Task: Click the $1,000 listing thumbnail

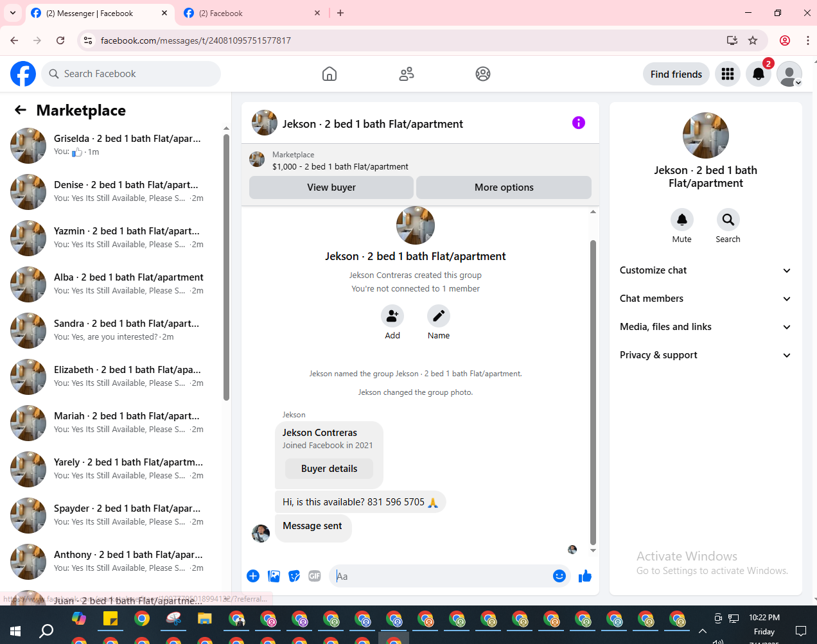Action: (x=257, y=159)
